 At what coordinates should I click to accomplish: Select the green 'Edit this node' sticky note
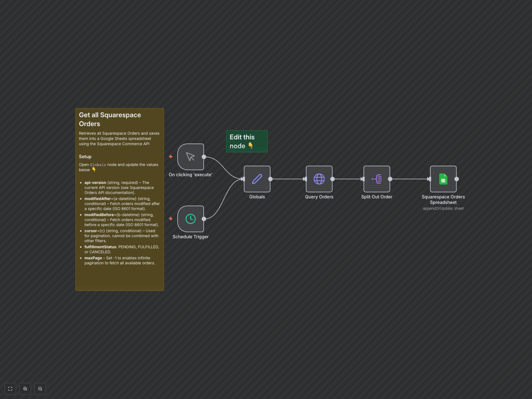point(246,141)
